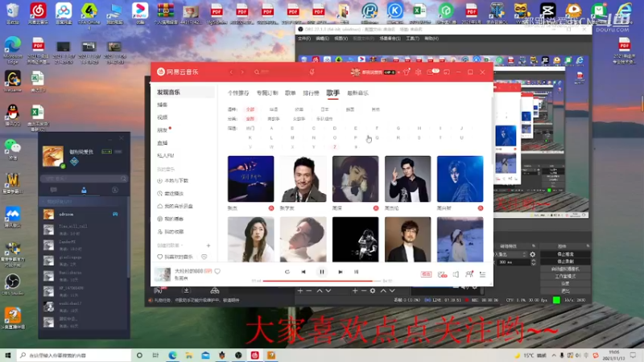Click the microphone song-recognition icon in title bar

[x=312, y=72]
